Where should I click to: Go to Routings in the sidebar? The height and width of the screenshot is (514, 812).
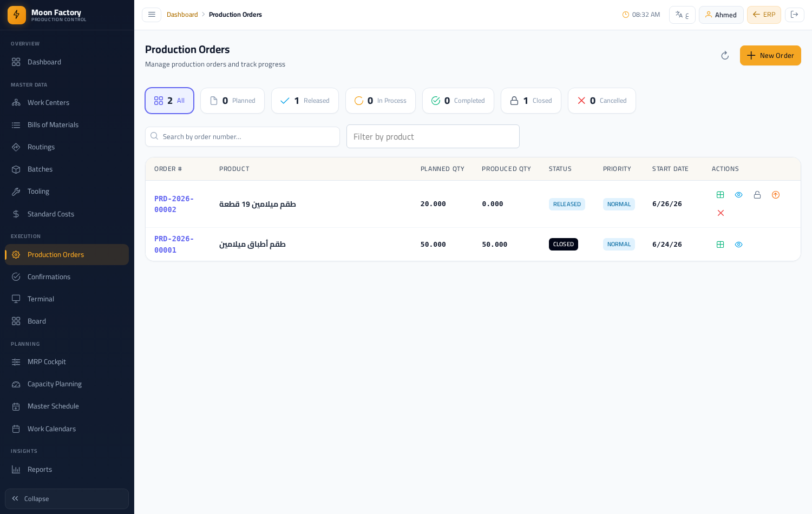click(67, 147)
